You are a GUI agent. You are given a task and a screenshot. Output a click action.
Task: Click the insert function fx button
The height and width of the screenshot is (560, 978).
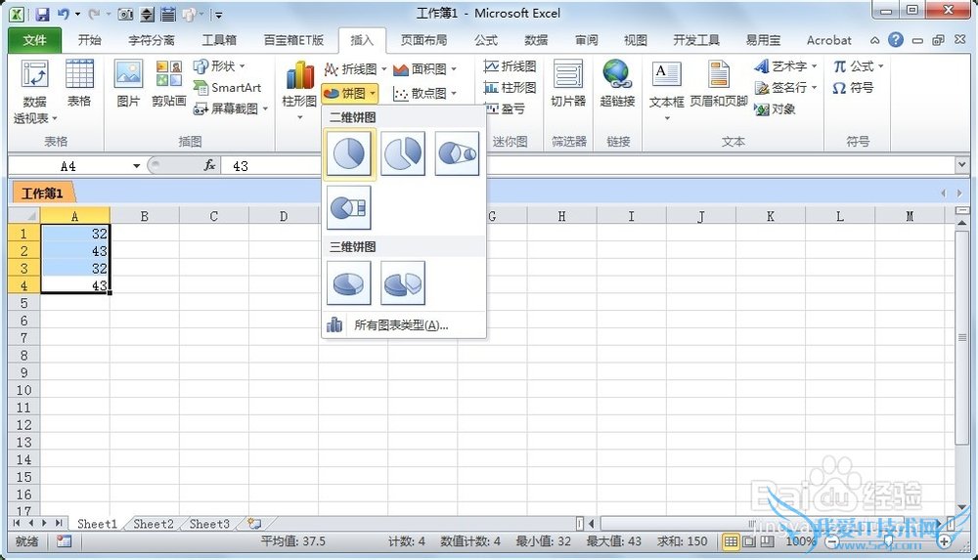pos(209,166)
